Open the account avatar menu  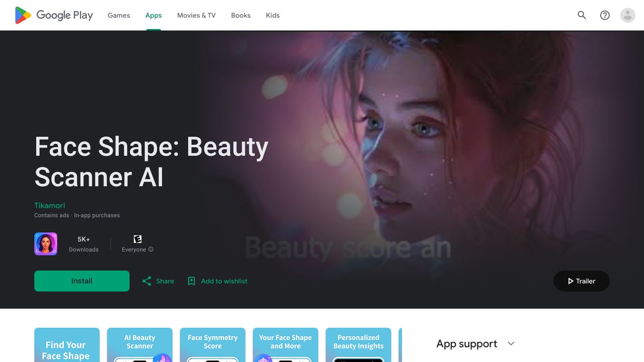628,15
